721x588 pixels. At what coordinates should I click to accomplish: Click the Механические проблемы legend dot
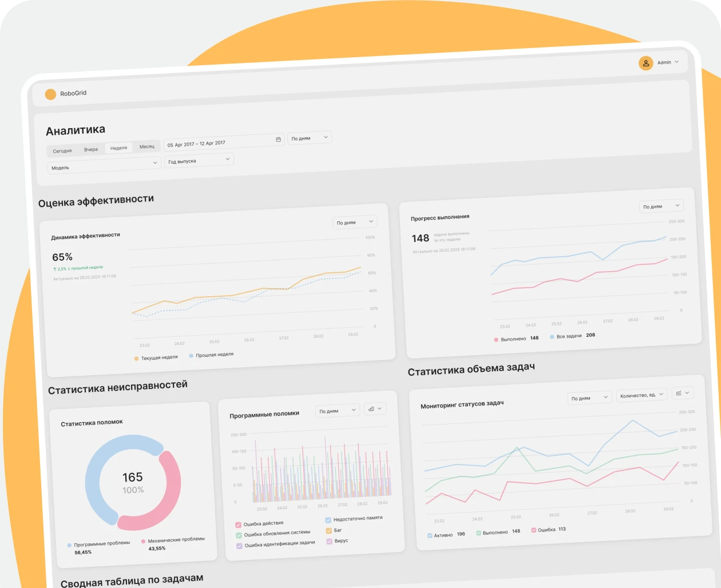(143, 541)
